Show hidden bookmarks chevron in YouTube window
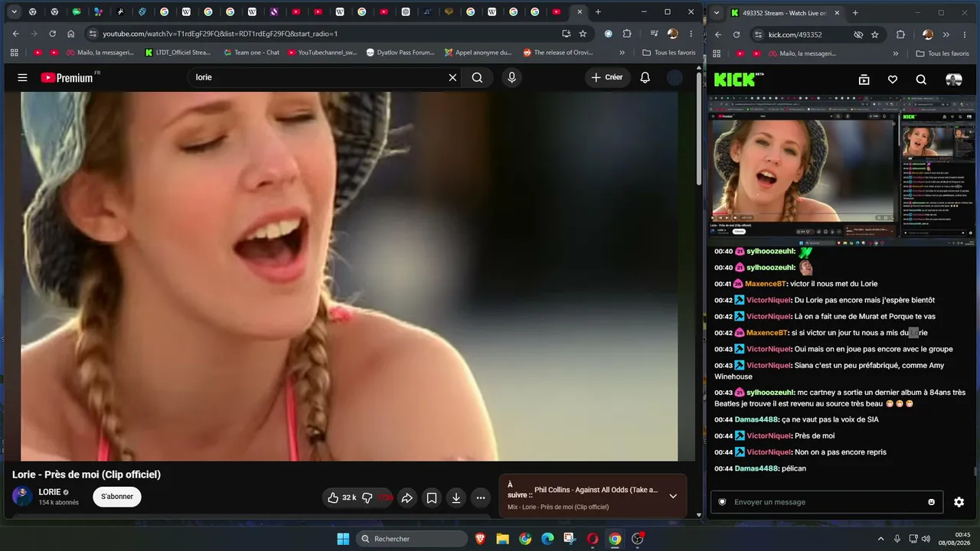The height and width of the screenshot is (551, 980). click(x=622, y=53)
